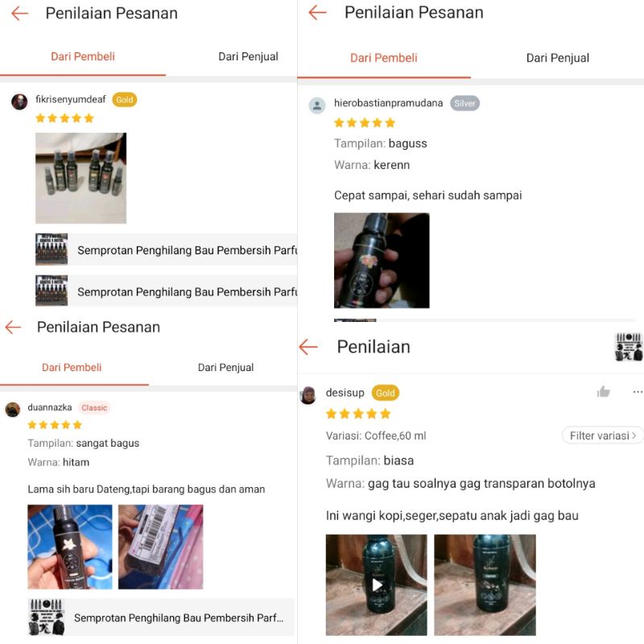The height and width of the screenshot is (644, 644).
Task: Expand the Filter variasi option
Action: tap(602, 436)
